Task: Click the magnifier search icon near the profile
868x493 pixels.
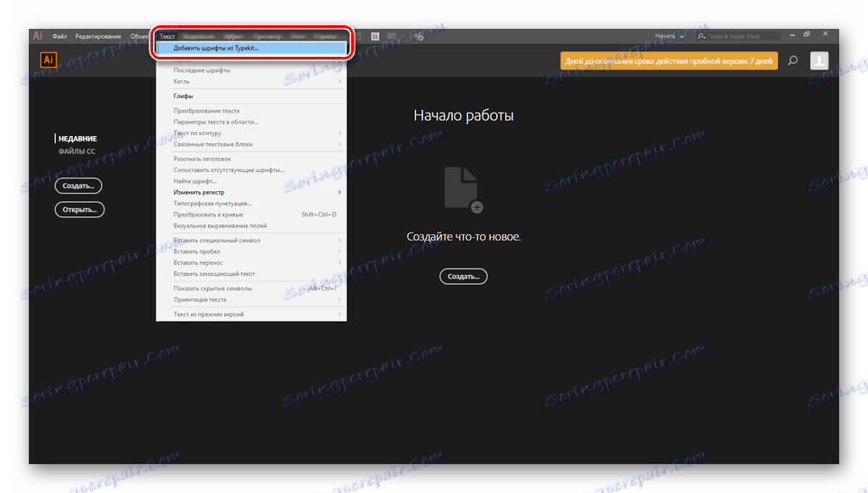Action: coord(792,60)
